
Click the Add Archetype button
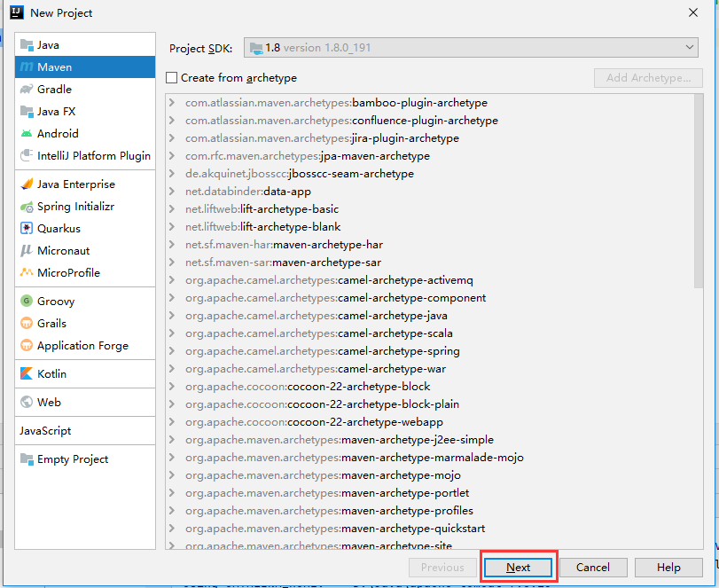648,78
